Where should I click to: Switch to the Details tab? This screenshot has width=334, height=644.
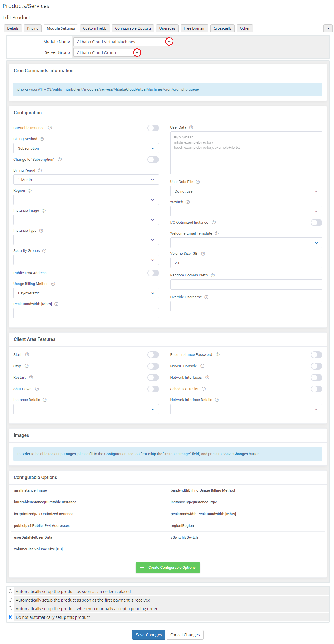[x=13, y=28]
